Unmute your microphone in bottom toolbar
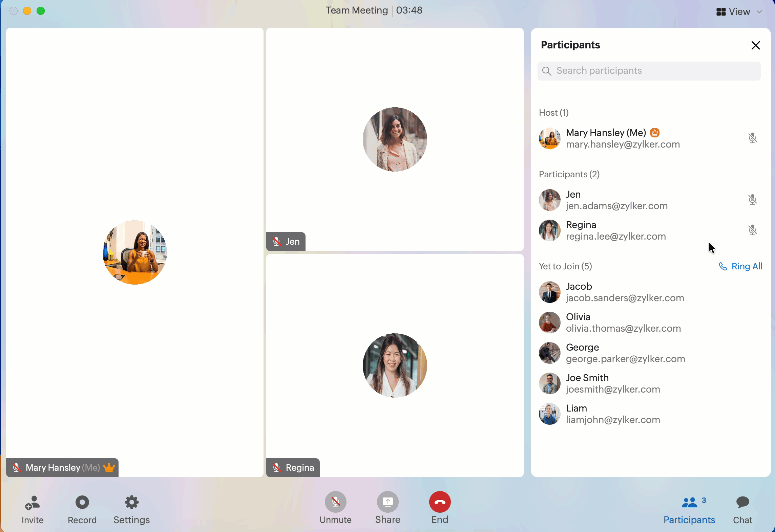775x532 pixels. click(x=335, y=502)
